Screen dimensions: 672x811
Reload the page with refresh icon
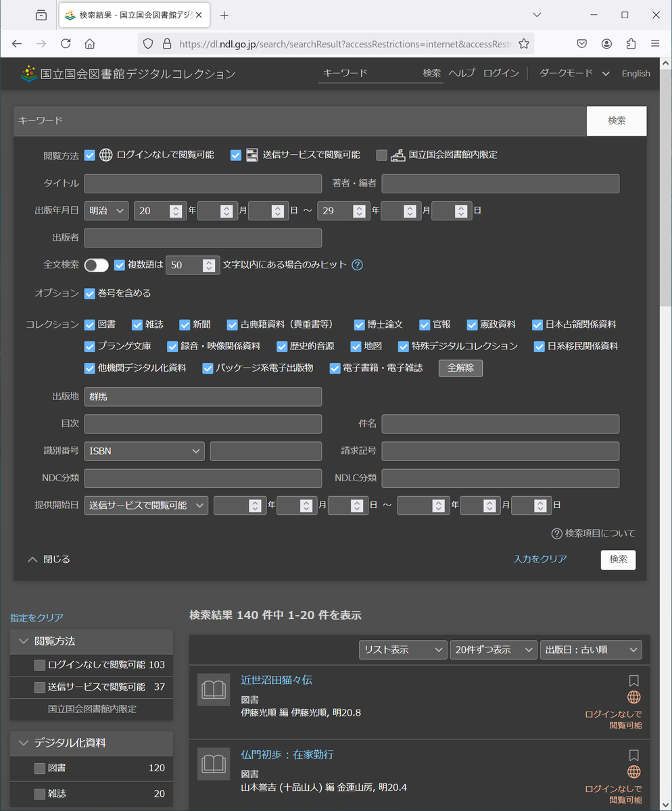click(66, 44)
